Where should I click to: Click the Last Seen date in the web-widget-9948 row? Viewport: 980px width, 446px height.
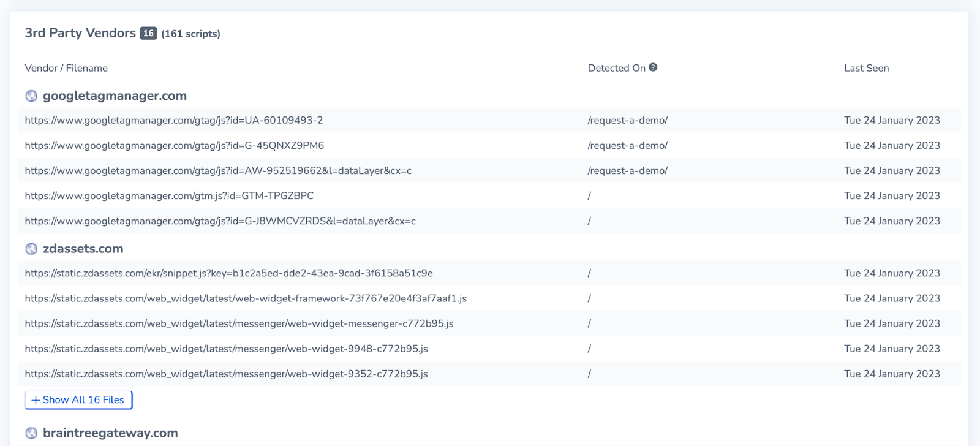[x=892, y=349]
